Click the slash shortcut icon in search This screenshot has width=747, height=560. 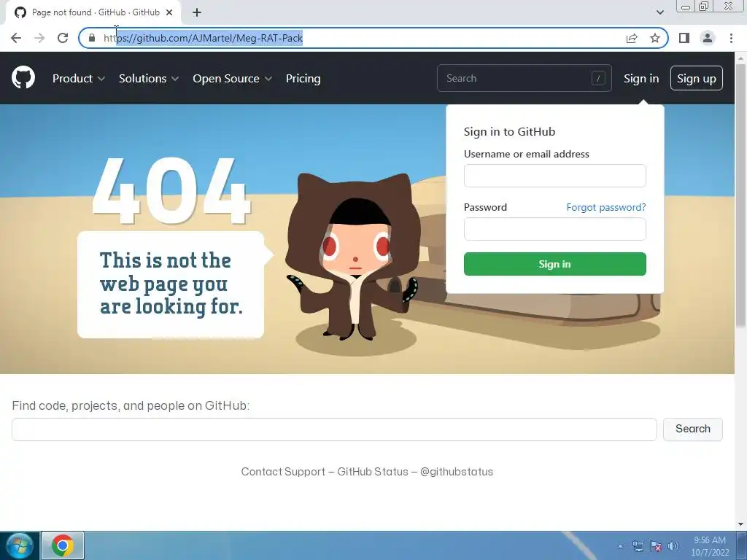pos(598,78)
